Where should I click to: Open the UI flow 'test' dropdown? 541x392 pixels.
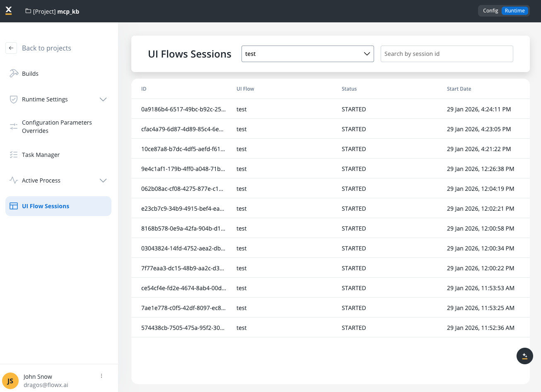(x=307, y=54)
